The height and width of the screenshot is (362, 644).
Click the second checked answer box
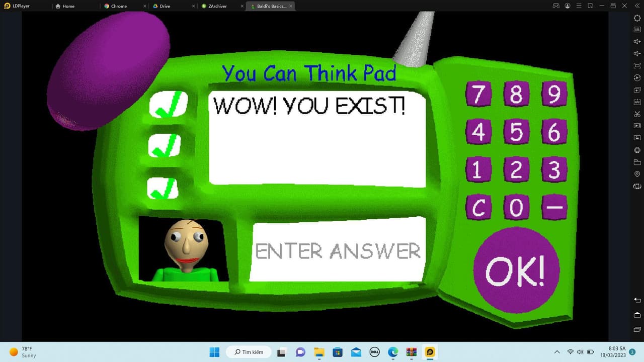coord(165,145)
